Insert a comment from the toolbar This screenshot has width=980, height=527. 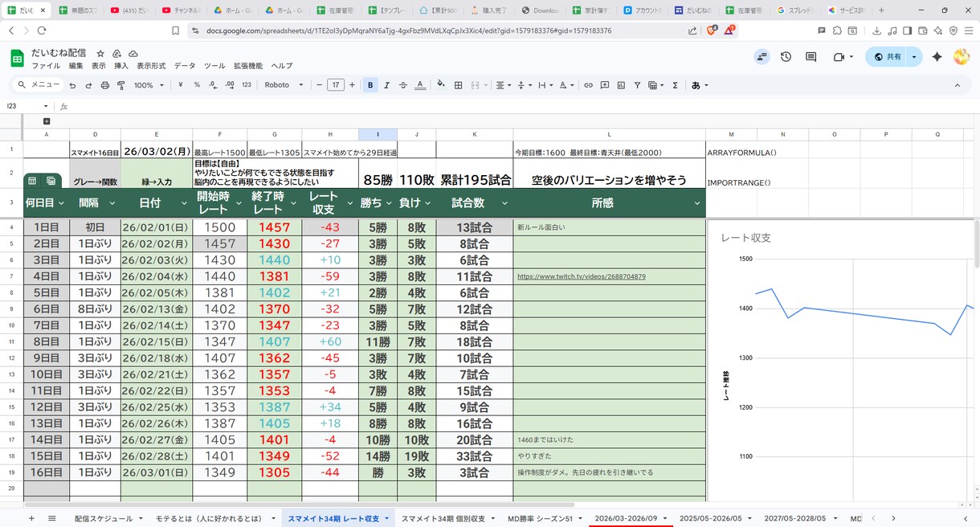604,85
